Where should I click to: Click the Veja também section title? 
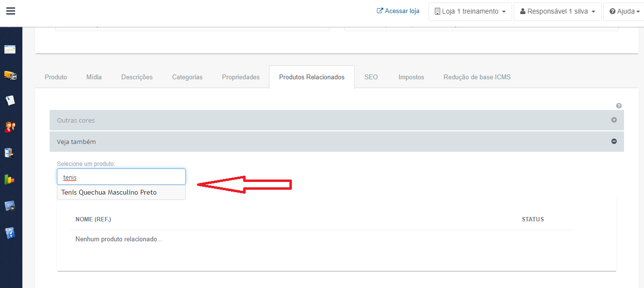point(76,142)
